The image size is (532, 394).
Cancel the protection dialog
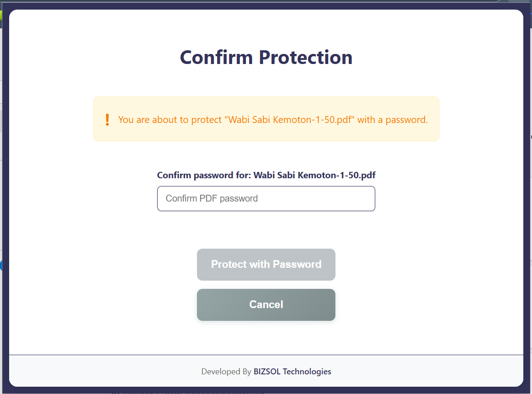(266, 305)
